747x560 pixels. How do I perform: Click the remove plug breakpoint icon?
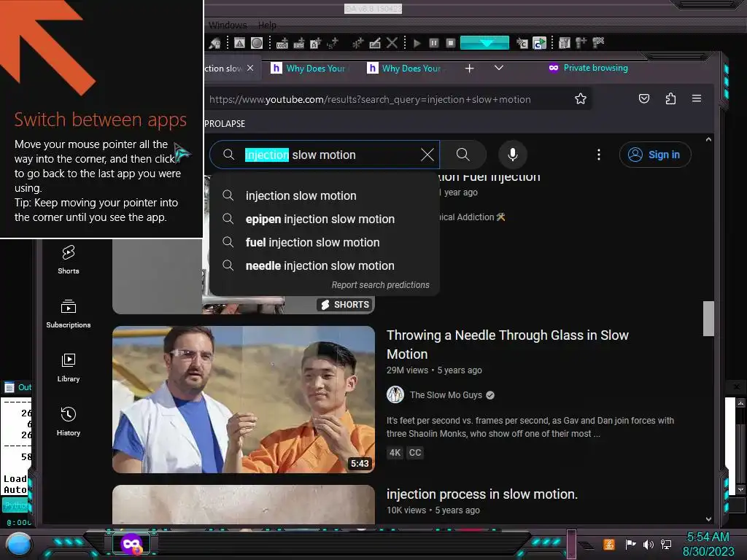pos(598,43)
